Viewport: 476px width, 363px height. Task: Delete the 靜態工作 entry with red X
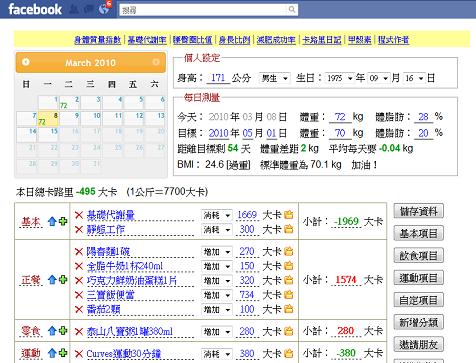79,229
